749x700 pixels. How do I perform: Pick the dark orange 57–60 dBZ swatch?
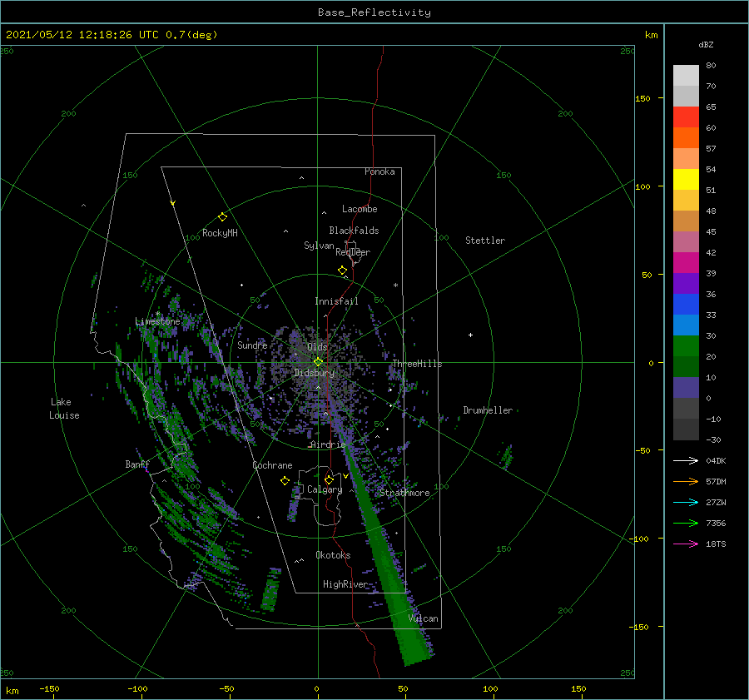[x=686, y=138]
